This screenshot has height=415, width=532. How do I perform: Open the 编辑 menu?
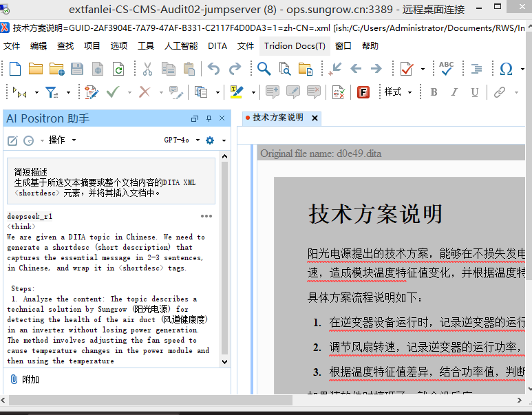[x=39, y=46]
